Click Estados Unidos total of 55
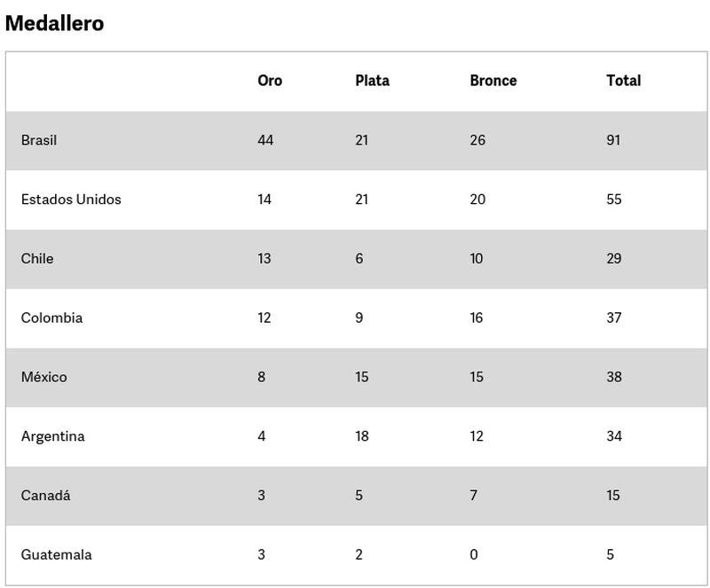710x588 pixels. (x=614, y=200)
